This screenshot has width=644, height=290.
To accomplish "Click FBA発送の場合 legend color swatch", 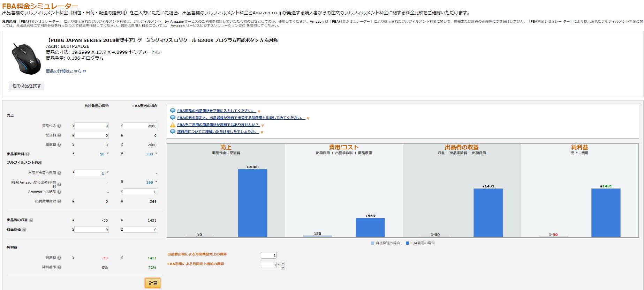I will [x=407, y=243].
